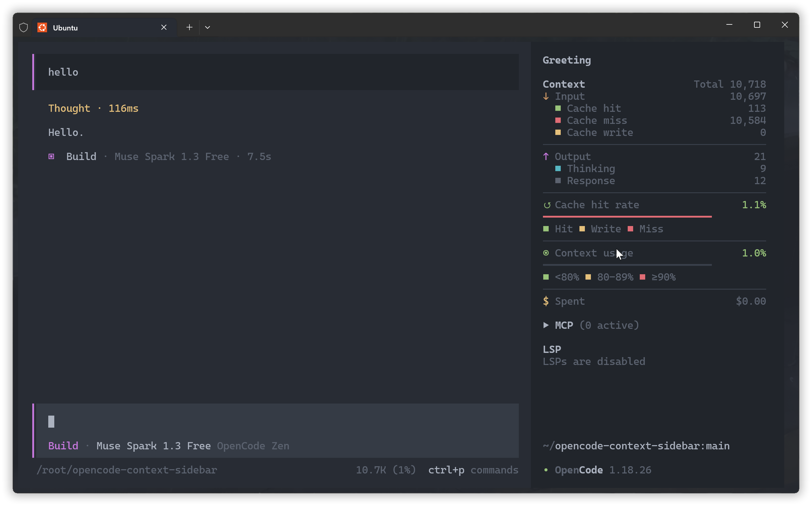This screenshot has width=812, height=506.
Task: Click the green '<80%' legend swatch
Action: click(546, 277)
